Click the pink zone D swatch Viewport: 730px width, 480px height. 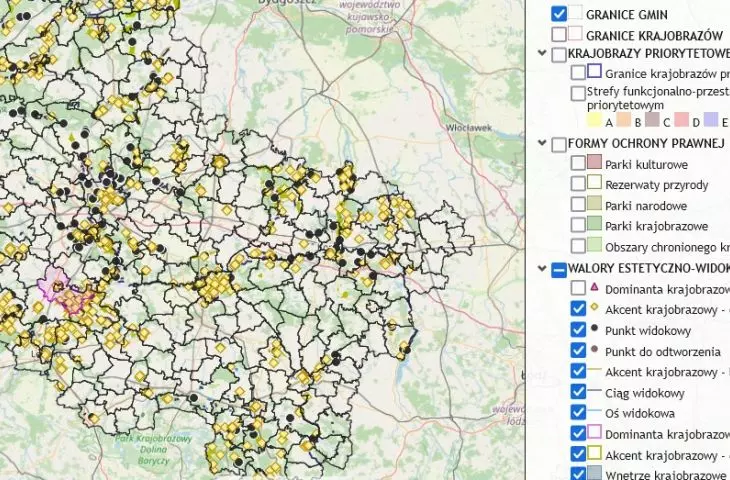click(682, 120)
